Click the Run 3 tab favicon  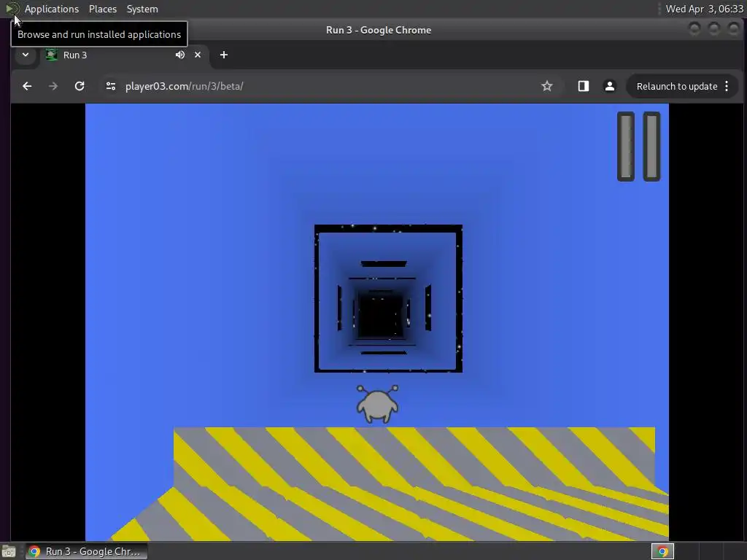point(52,55)
